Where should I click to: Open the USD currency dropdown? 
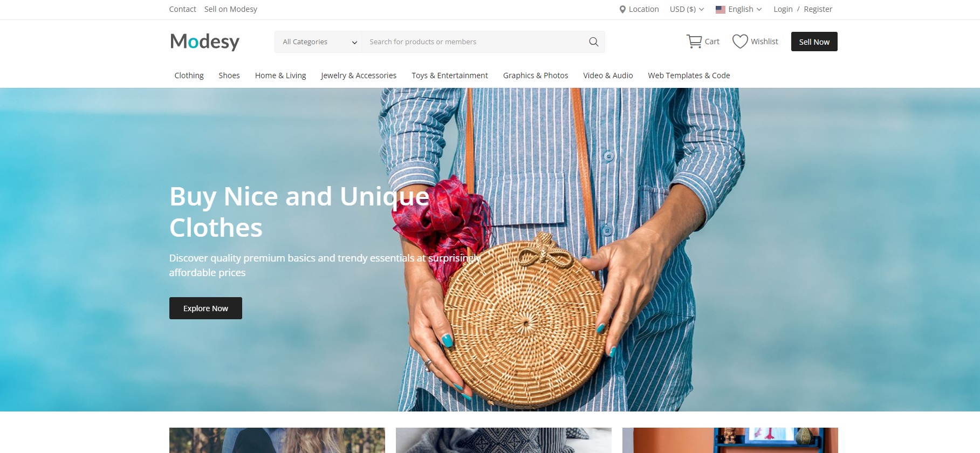click(687, 9)
